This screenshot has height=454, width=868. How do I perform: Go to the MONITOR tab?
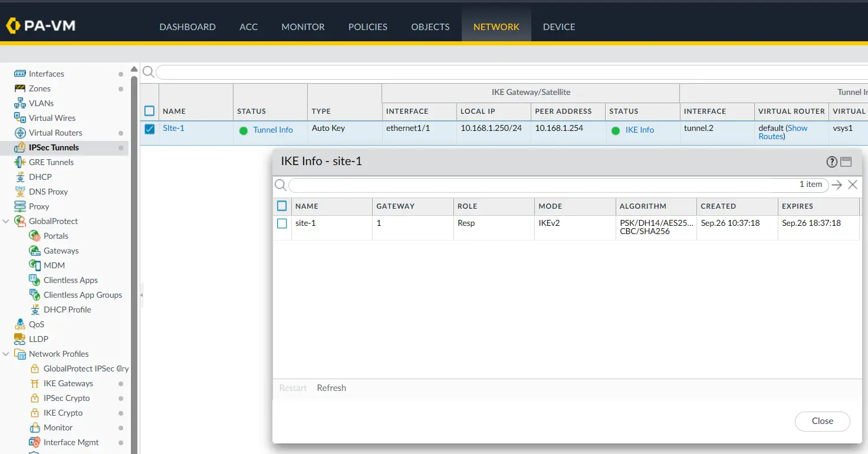(303, 27)
